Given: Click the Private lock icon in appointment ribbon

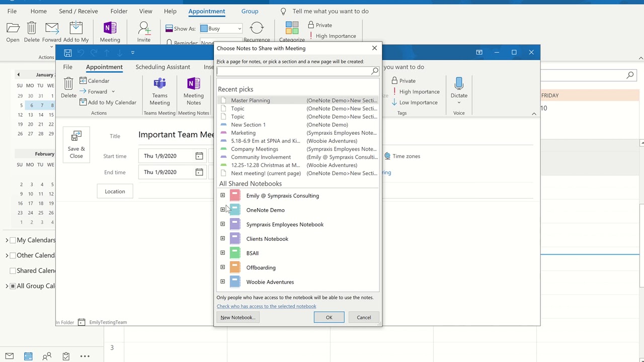Looking at the screenshot, I should (x=394, y=80).
